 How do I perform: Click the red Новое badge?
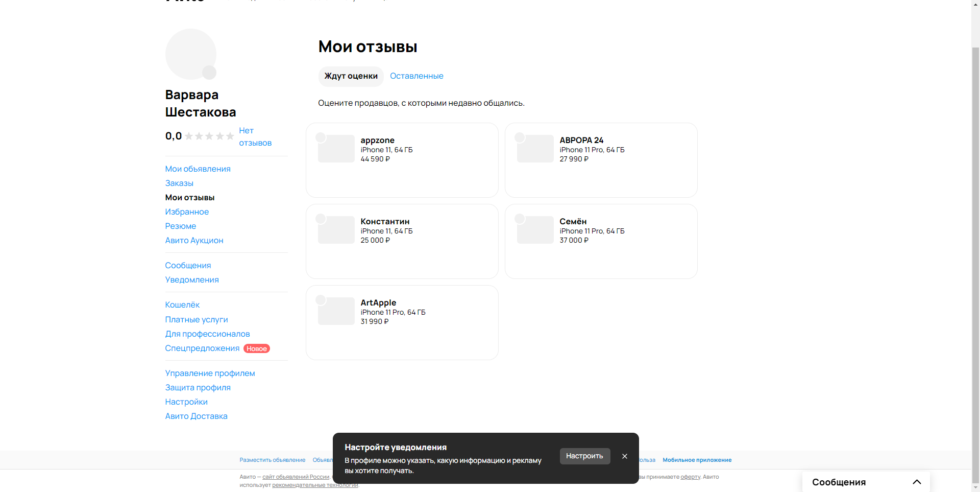[257, 348]
